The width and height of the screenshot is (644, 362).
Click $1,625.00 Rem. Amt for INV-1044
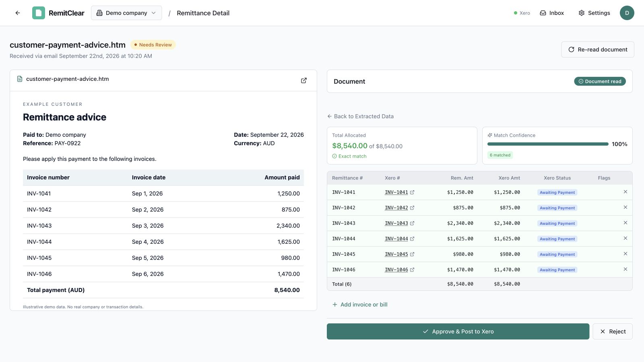tap(460, 239)
